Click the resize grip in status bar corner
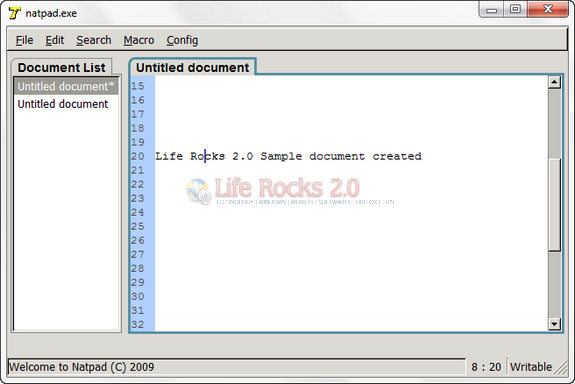This screenshot has height=384, width=575. (x=561, y=367)
